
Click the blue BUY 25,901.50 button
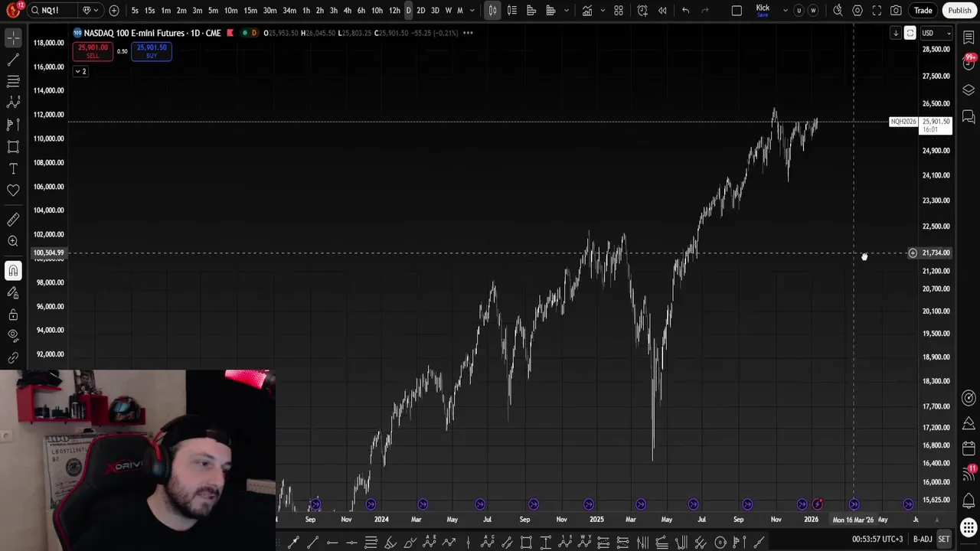(152, 51)
